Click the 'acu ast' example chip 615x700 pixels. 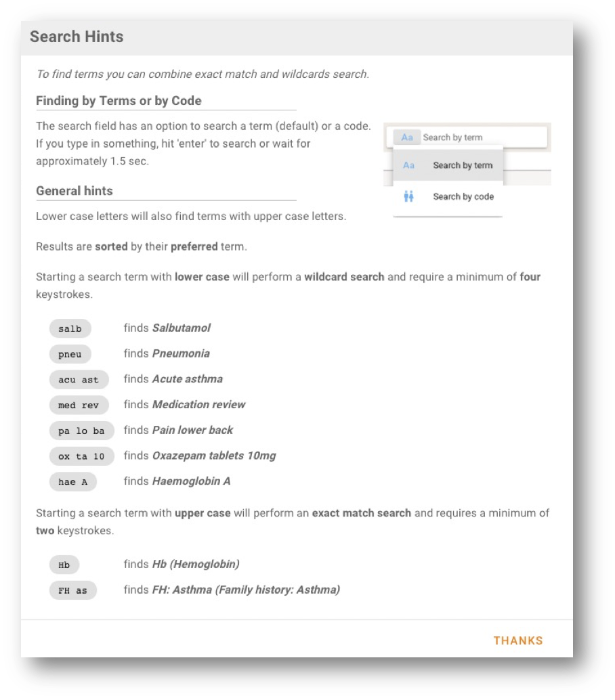(79, 380)
